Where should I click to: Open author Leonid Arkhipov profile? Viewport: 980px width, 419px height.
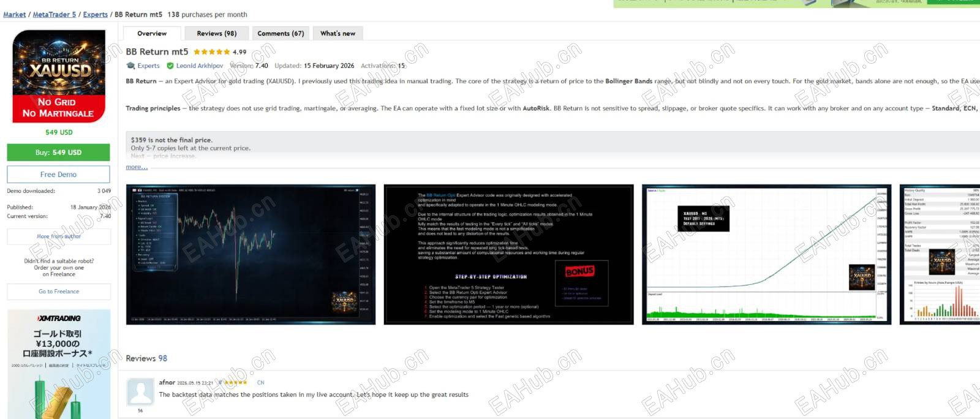[x=200, y=66]
